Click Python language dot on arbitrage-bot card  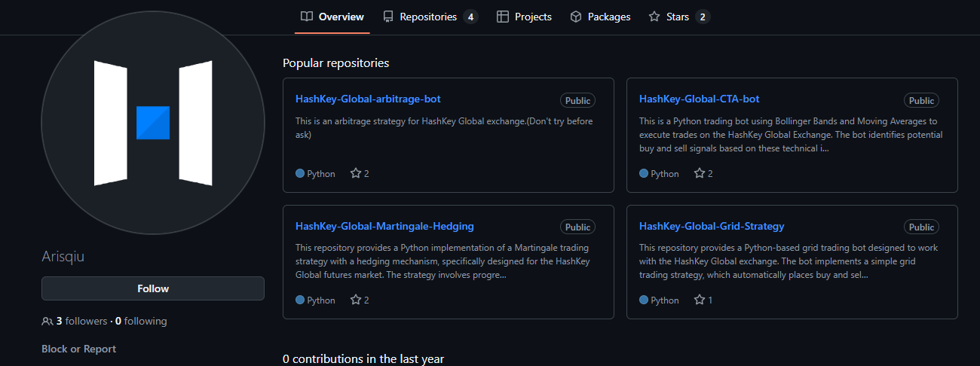(x=300, y=173)
